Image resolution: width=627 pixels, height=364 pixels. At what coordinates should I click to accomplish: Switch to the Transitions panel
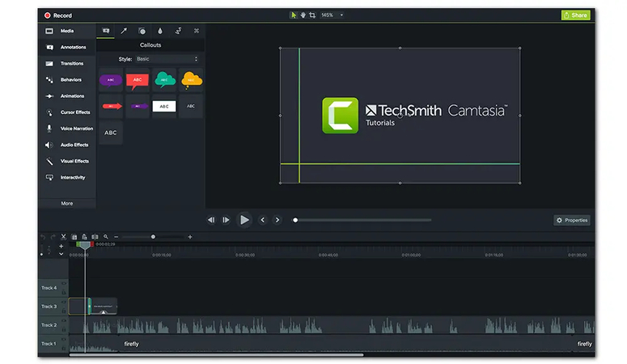67,64
